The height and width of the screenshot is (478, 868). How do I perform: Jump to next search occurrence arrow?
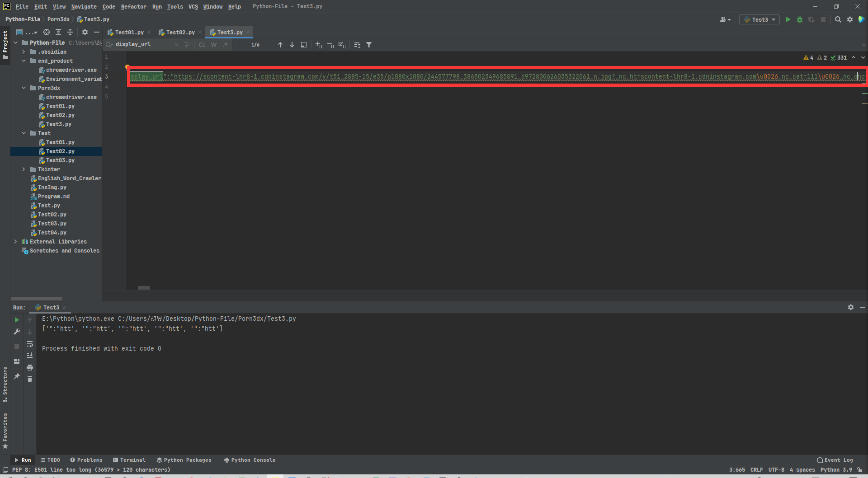point(292,45)
